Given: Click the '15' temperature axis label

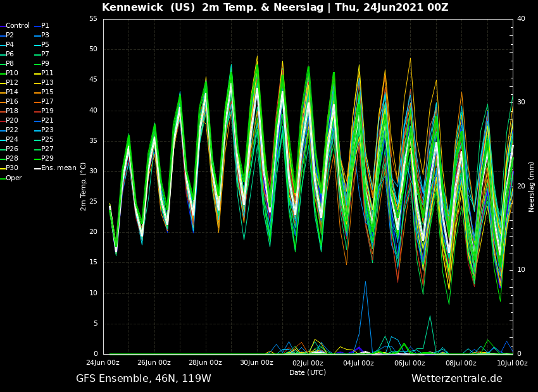Looking at the screenshot, I should (x=93, y=263).
